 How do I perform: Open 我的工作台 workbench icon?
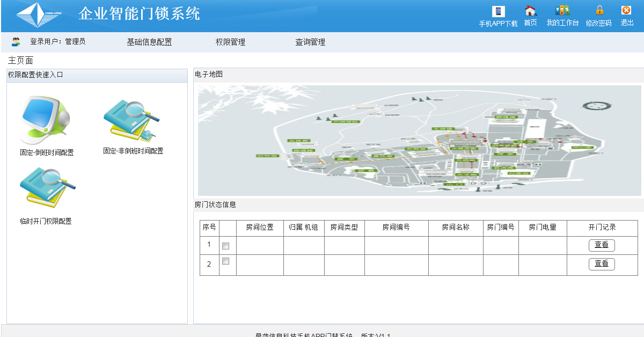click(x=562, y=11)
